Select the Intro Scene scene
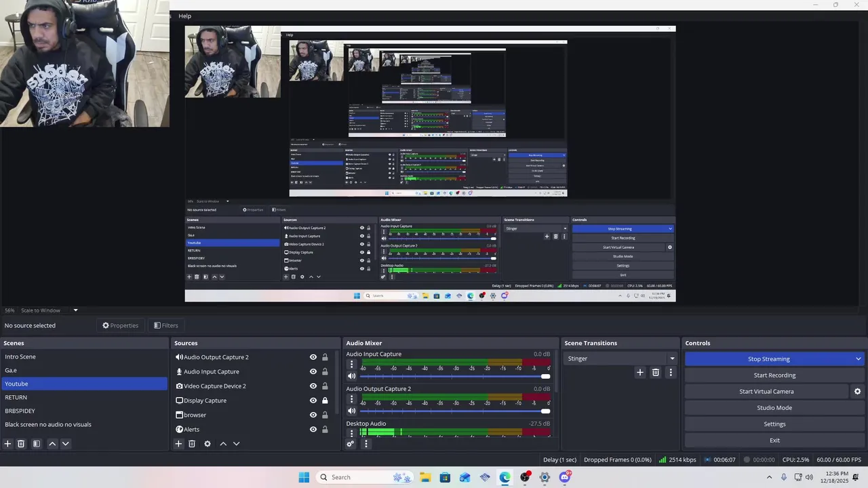 [x=83, y=357]
